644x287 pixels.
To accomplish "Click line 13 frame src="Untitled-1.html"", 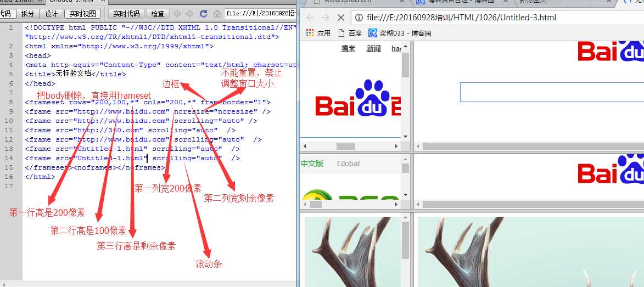I will click(x=132, y=149).
